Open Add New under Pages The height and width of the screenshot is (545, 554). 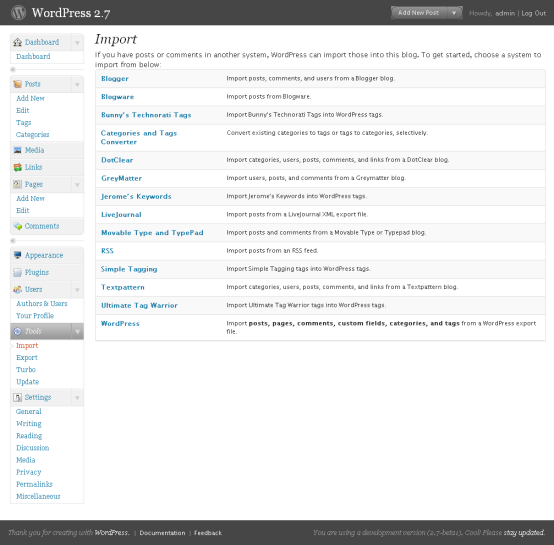tap(30, 198)
